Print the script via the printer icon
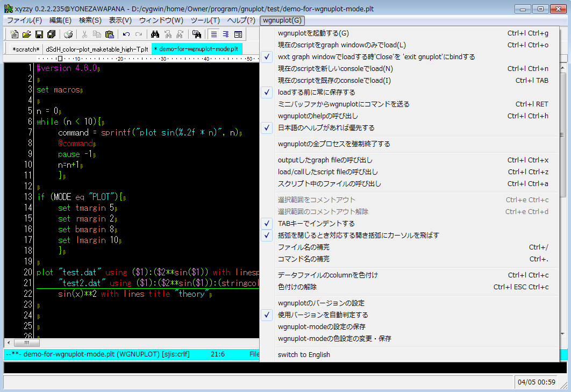 (x=68, y=34)
